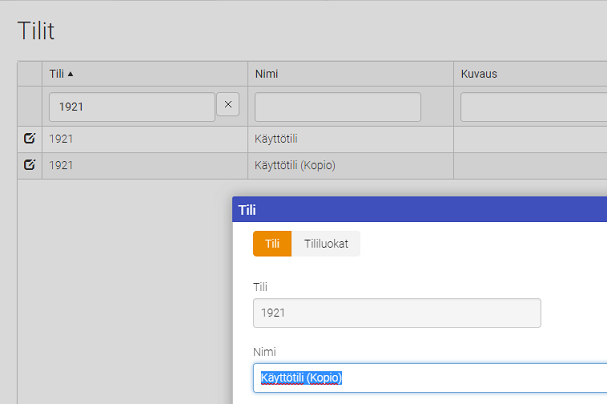Switch to the Tili tab in the dialog
This screenshot has width=607, height=404.
272,244
